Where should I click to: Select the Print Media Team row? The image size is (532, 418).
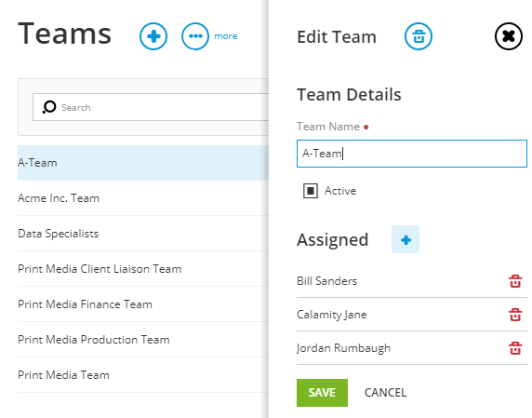143,374
